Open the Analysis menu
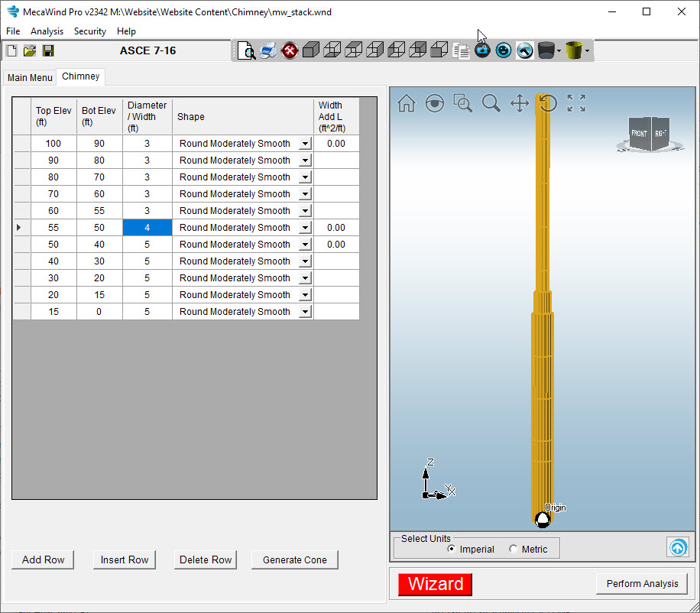Screen dimensions: 700x613 47,31
